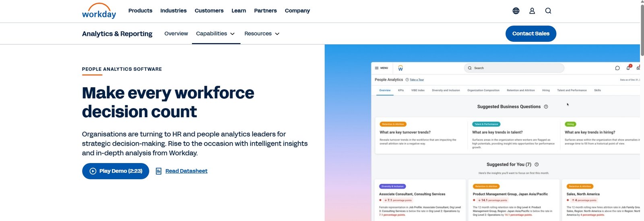Go to the Overview subnav link

176,33
